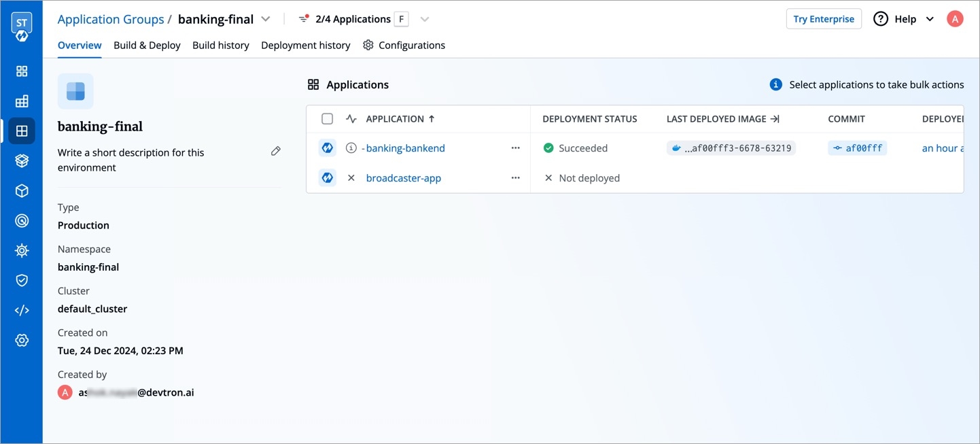
Task: Open the banking-bankend application link
Action: coord(405,148)
